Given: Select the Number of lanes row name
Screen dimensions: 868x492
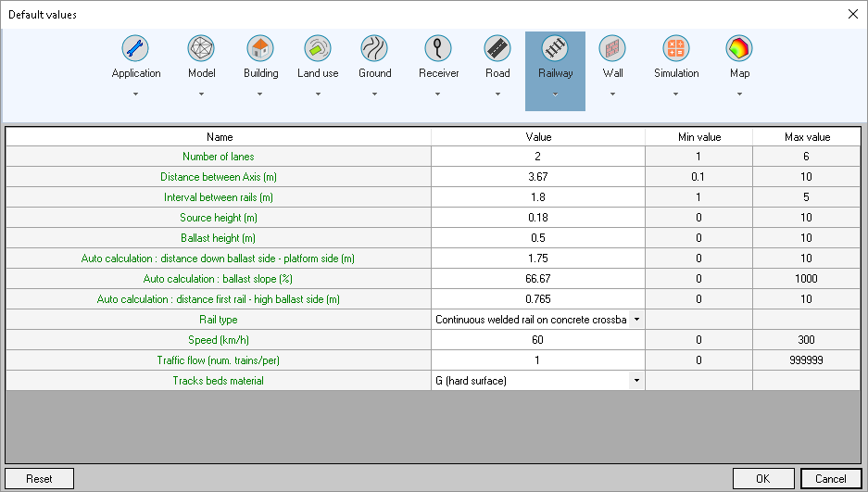Looking at the screenshot, I should pos(219,157).
